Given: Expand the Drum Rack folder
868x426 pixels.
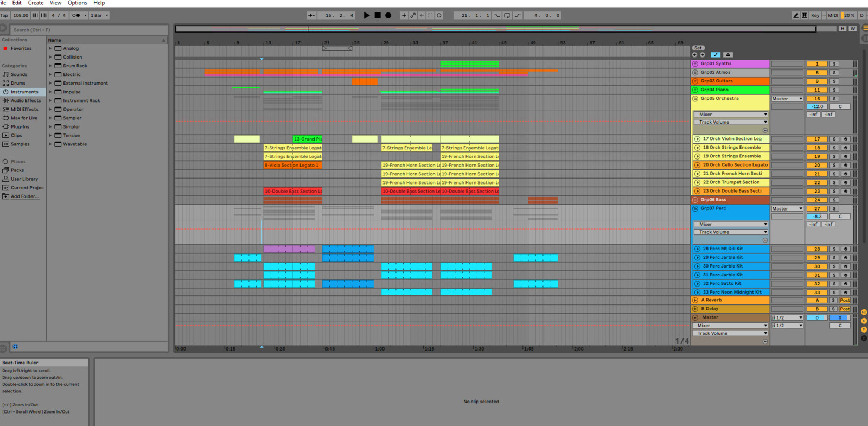Looking at the screenshot, I should click(50, 66).
